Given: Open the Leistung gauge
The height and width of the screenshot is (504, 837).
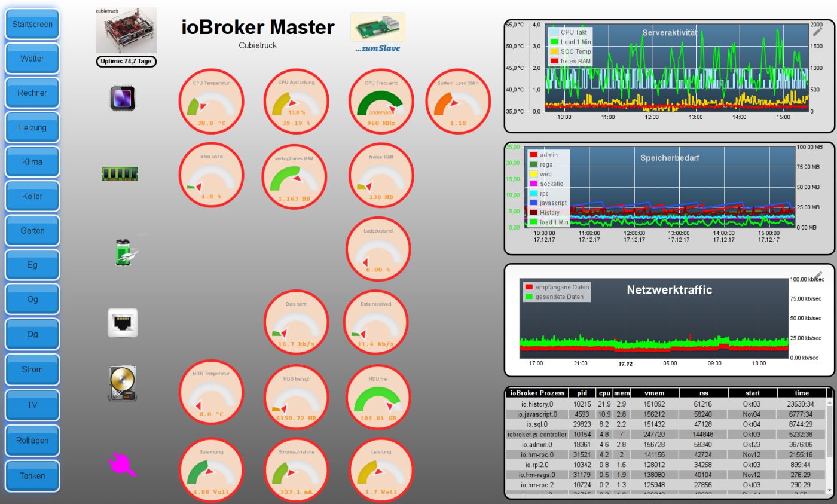Looking at the screenshot, I should (x=381, y=471).
